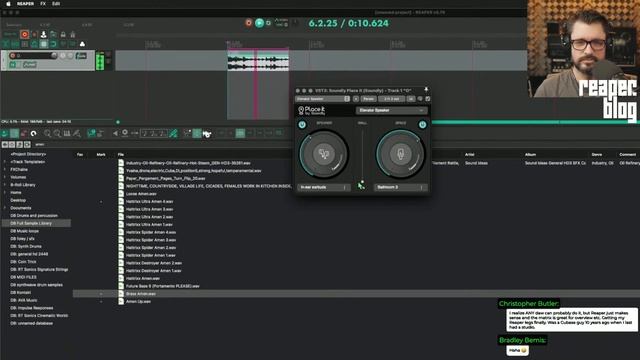Sort by the File column header
The height and width of the screenshot is (360, 640).
click(121, 155)
